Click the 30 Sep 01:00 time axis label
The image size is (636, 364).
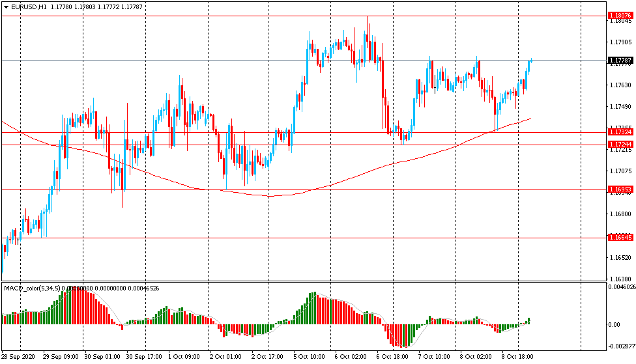coord(102,357)
